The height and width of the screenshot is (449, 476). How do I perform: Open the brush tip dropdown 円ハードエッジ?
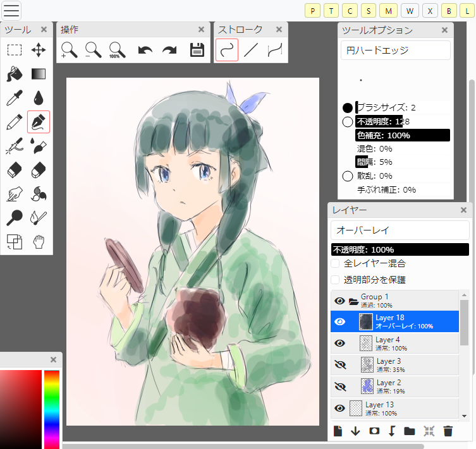pos(396,51)
